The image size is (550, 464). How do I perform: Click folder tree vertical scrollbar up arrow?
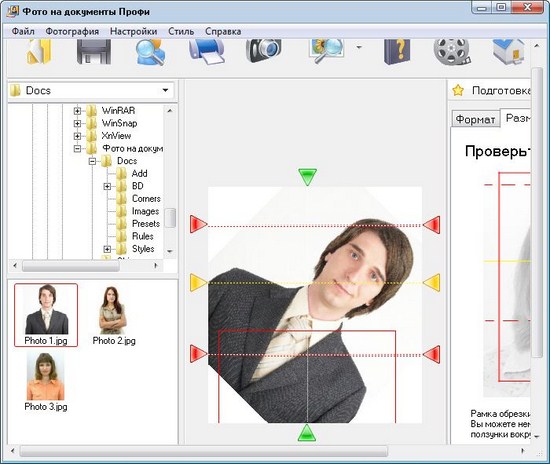coord(170,111)
